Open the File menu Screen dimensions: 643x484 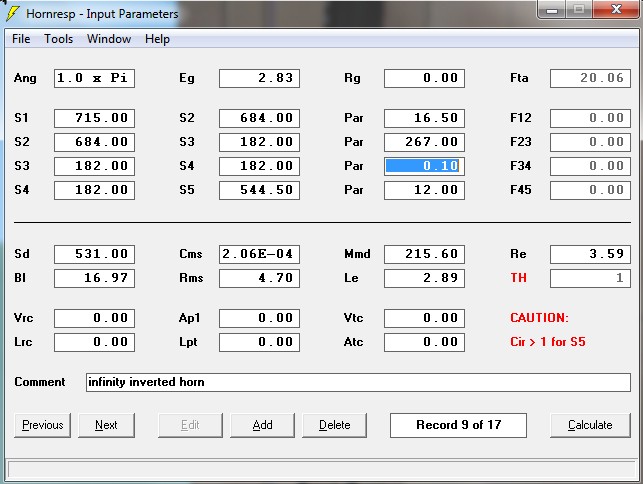tap(21, 39)
